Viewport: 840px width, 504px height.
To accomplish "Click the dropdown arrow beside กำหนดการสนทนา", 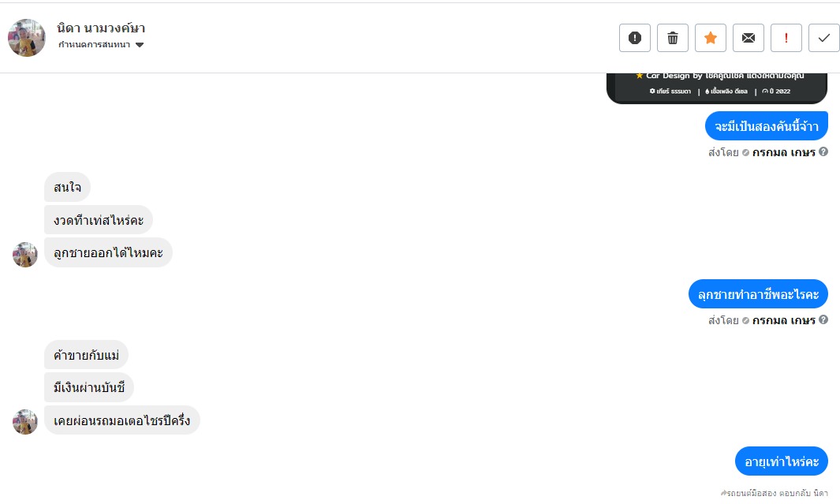I will tap(140, 45).
